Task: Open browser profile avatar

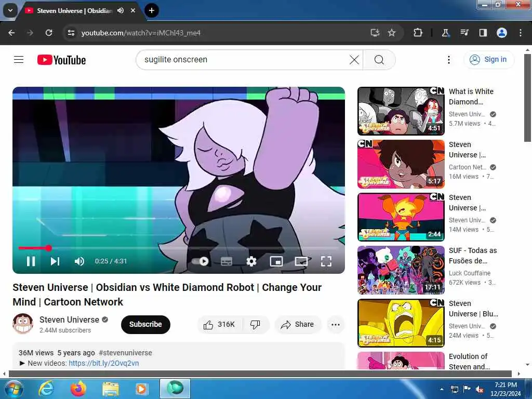Action: [502, 33]
